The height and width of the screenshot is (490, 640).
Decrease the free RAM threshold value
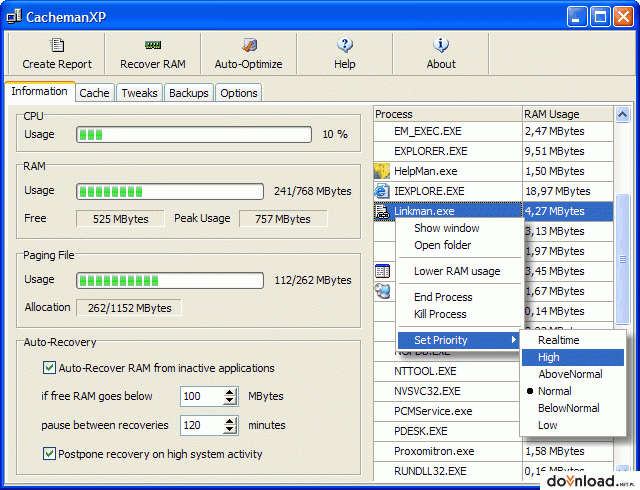pos(230,401)
